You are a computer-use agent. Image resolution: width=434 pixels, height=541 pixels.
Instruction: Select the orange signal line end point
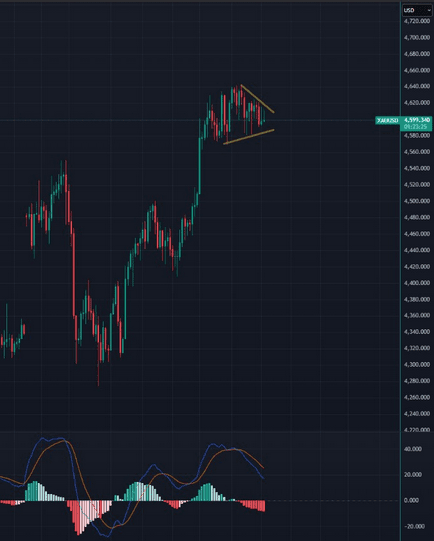264,468
